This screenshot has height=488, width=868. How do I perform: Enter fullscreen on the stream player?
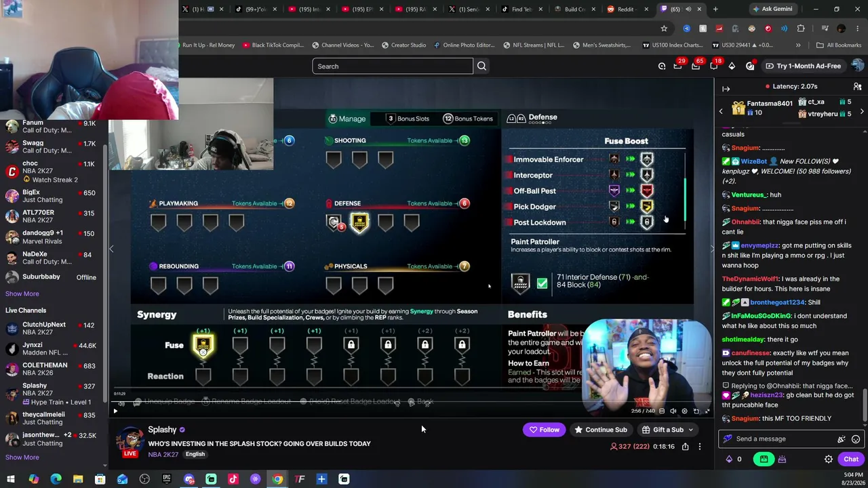pos(707,411)
